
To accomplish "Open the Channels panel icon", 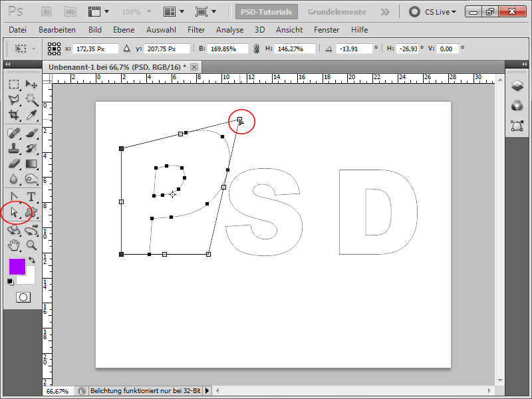I will point(517,106).
